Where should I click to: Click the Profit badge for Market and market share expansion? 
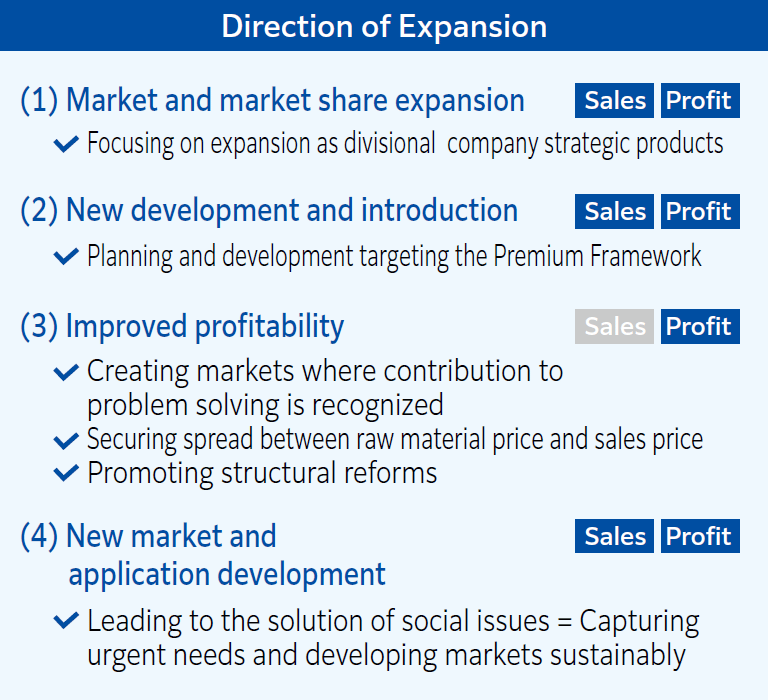[x=699, y=100]
